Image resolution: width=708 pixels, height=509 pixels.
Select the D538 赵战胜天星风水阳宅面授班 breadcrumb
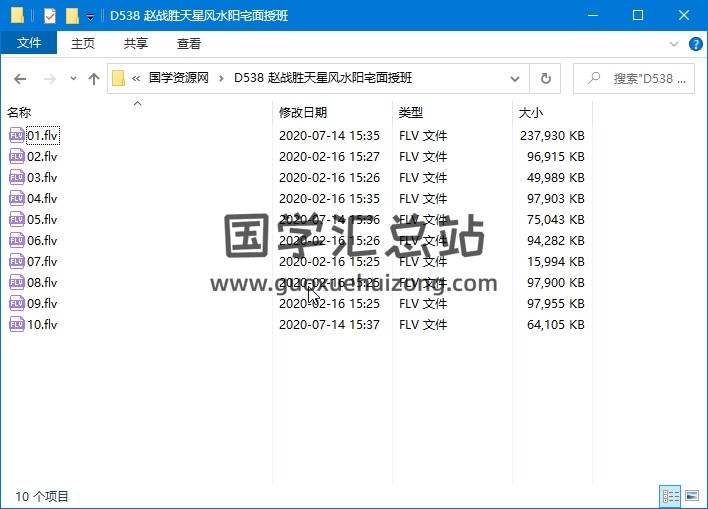click(x=323, y=78)
